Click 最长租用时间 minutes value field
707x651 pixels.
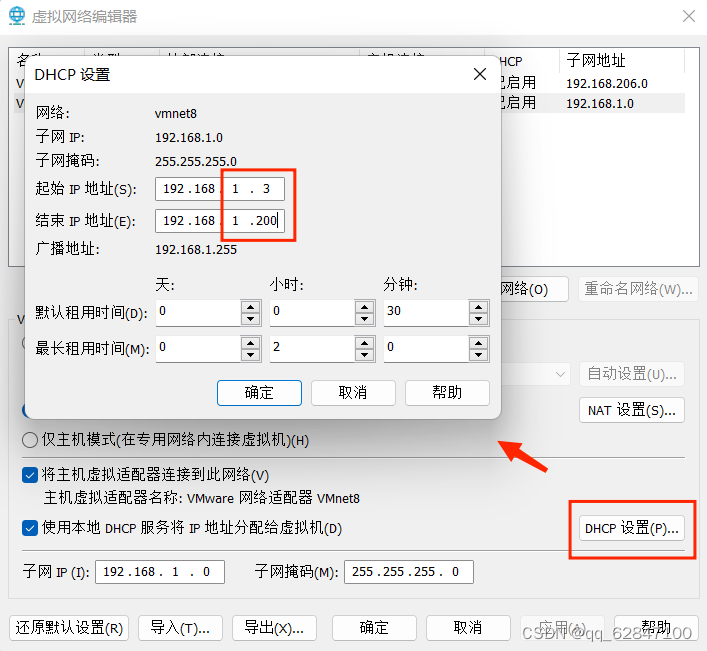pyautogui.click(x=427, y=348)
